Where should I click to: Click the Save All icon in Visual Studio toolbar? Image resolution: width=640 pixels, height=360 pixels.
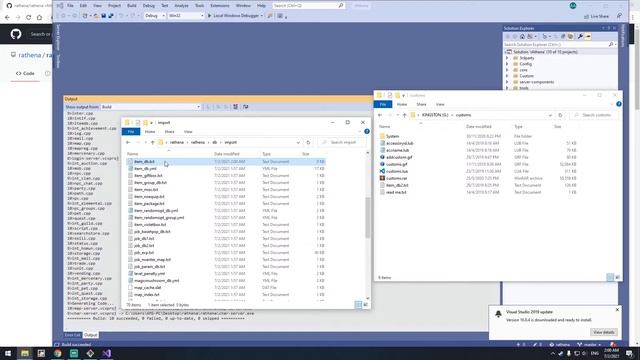[111, 16]
